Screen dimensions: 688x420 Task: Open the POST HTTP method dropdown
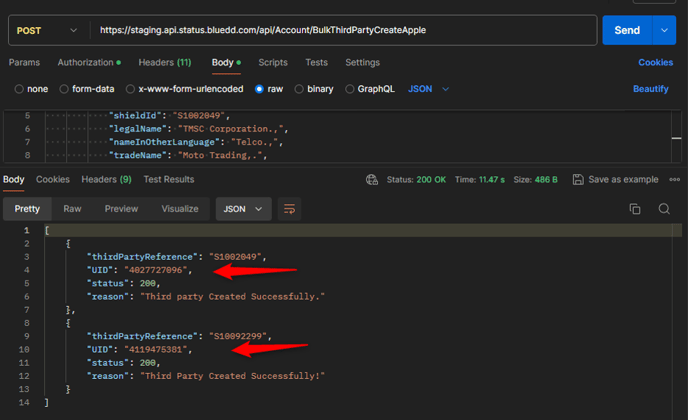[45, 30]
